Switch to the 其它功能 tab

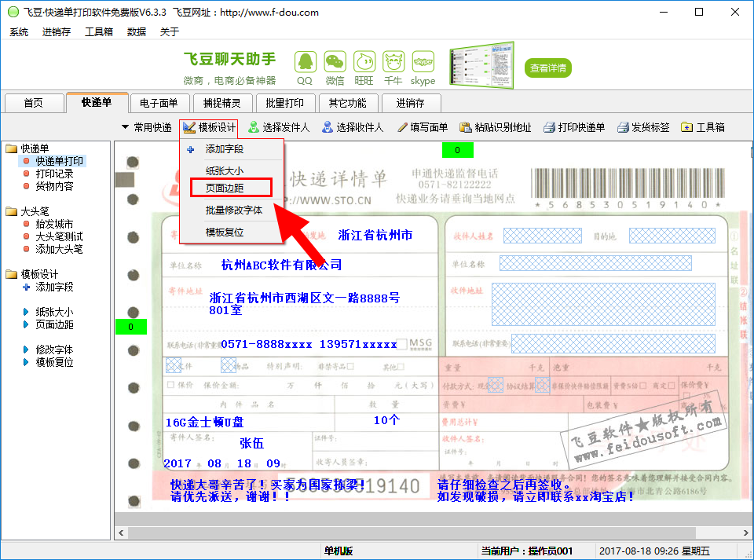tap(347, 103)
